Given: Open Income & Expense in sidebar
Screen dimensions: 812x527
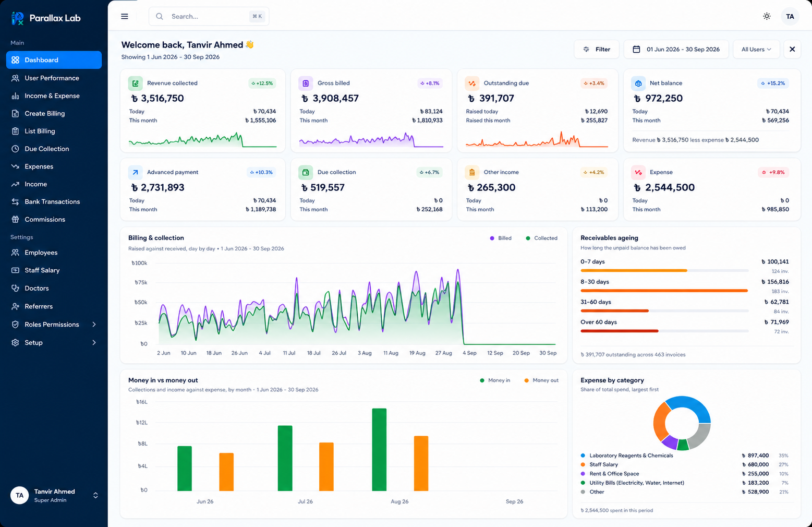Looking at the screenshot, I should coord(54,96).
